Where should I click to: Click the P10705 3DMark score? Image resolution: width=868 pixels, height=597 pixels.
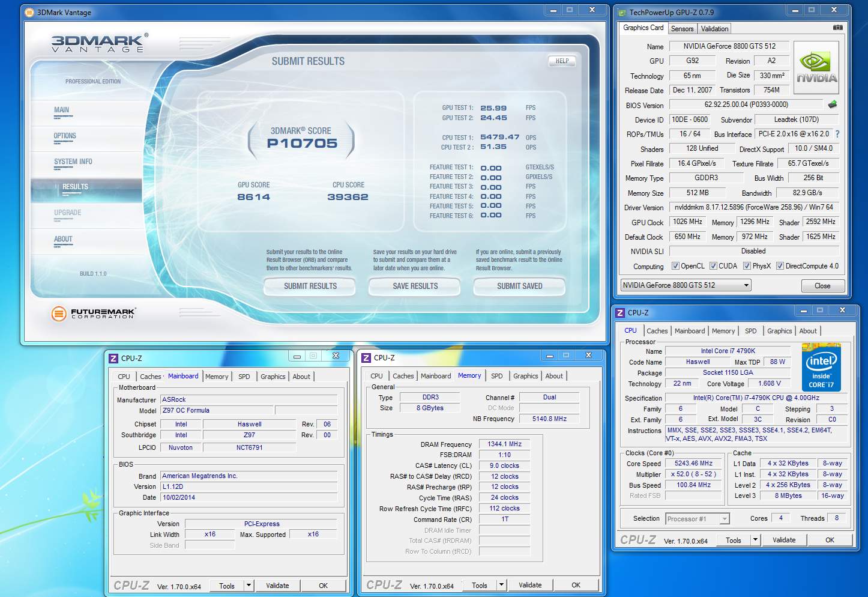click(x=302, y=143)
